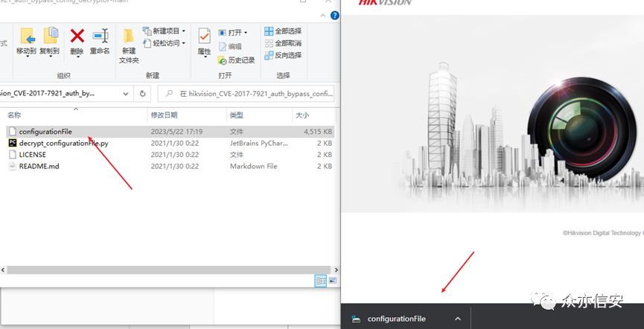Select all items with 全部选择
This screenshot has width=644, height=329.
click(283, 31)
